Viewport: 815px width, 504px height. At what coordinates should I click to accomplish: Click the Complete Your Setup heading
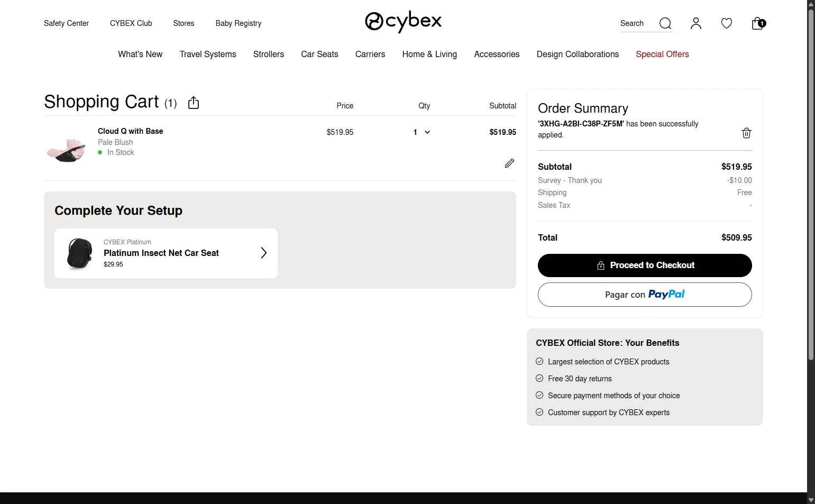coord(118,210)
